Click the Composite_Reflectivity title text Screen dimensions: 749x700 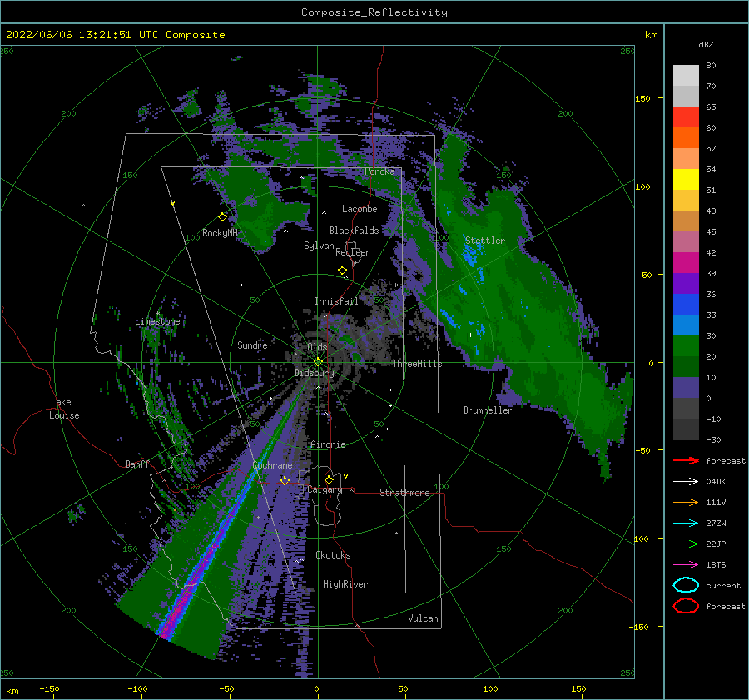click(374, 12)
